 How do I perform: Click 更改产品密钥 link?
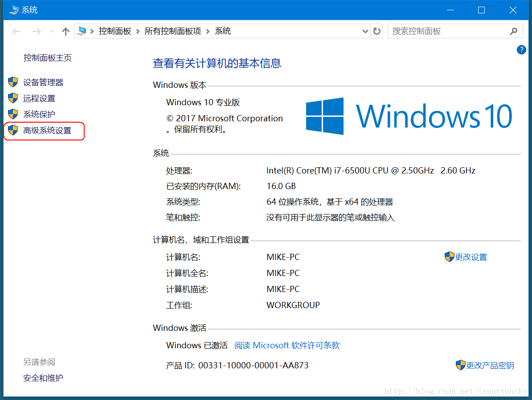[490, 365]
